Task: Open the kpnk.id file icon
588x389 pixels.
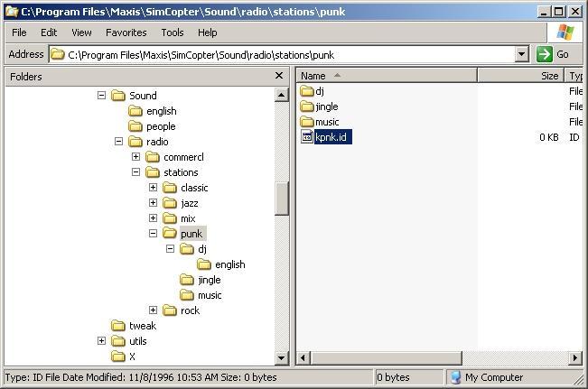Action: coord(307,137)
